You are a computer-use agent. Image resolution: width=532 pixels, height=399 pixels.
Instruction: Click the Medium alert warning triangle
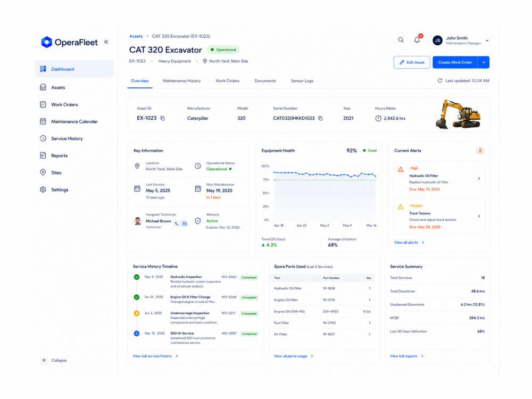(x=401, y=206)
